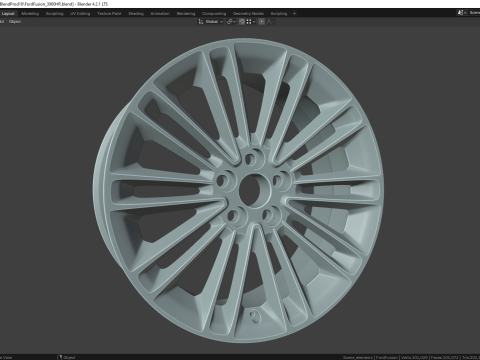Open the Texture Paint workspace tab

(109, 14)
